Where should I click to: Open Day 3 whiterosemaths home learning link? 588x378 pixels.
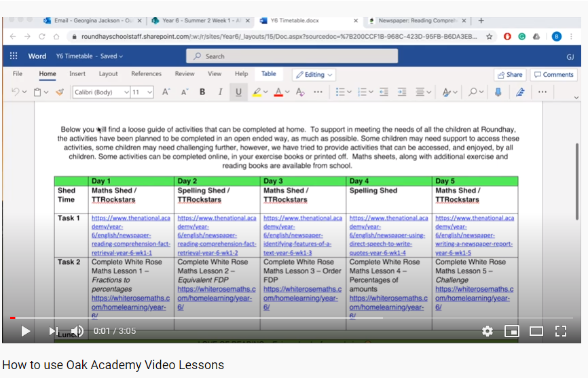[302, 298]
